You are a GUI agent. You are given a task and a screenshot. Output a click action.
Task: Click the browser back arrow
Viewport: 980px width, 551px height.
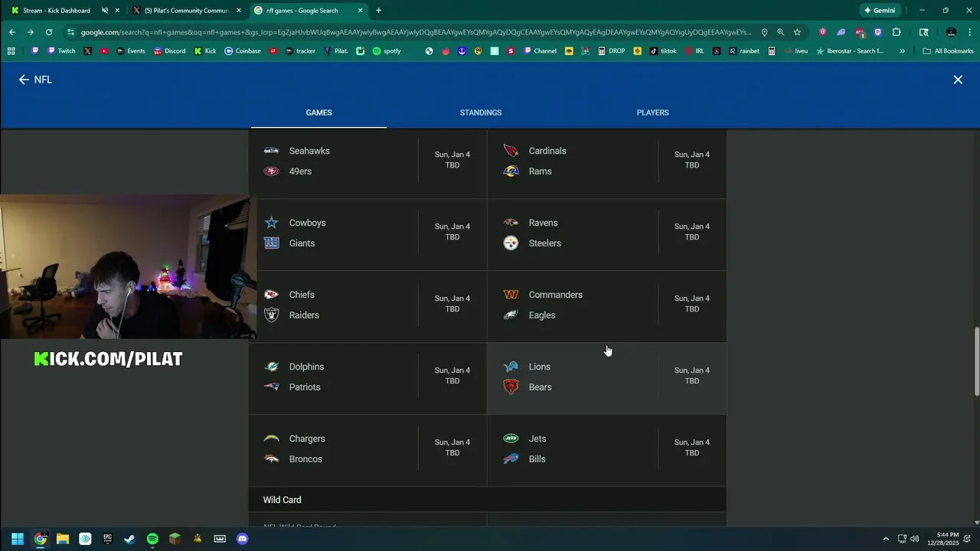click(12, 32)
